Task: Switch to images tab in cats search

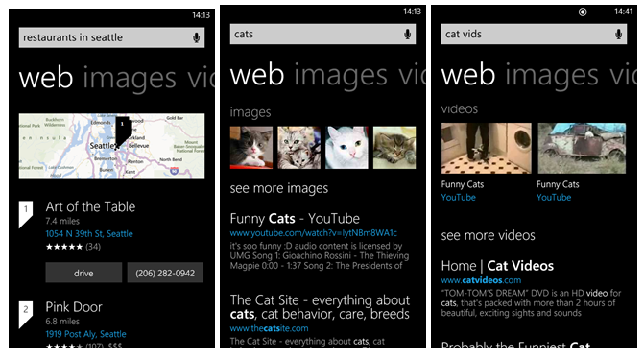Action: pyautogui.click(x=341, y=75)
